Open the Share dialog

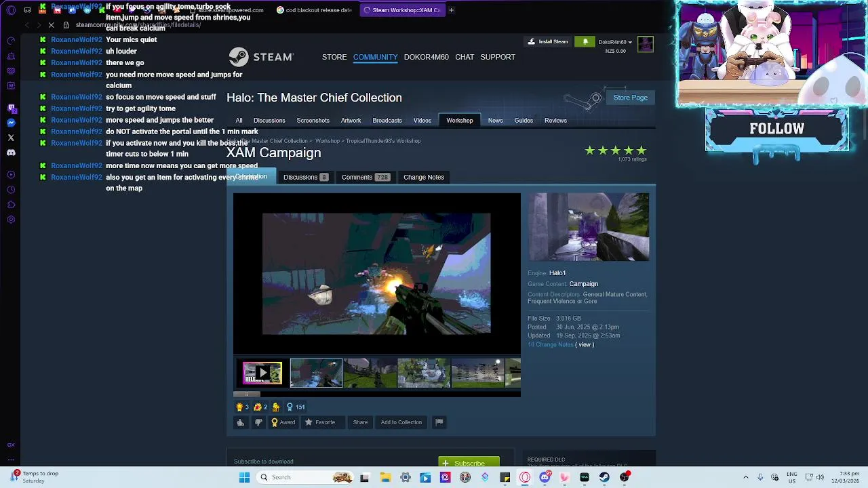click(x=360, y=422)
